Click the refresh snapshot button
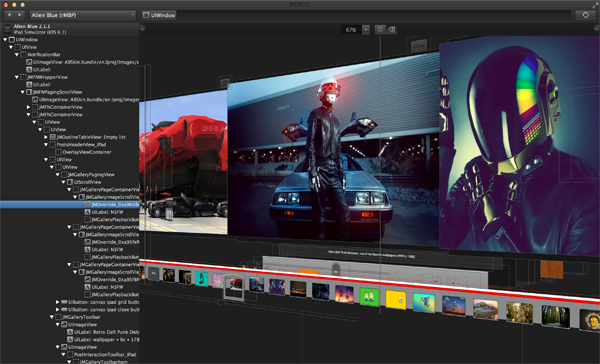 (x=585, y=15)
